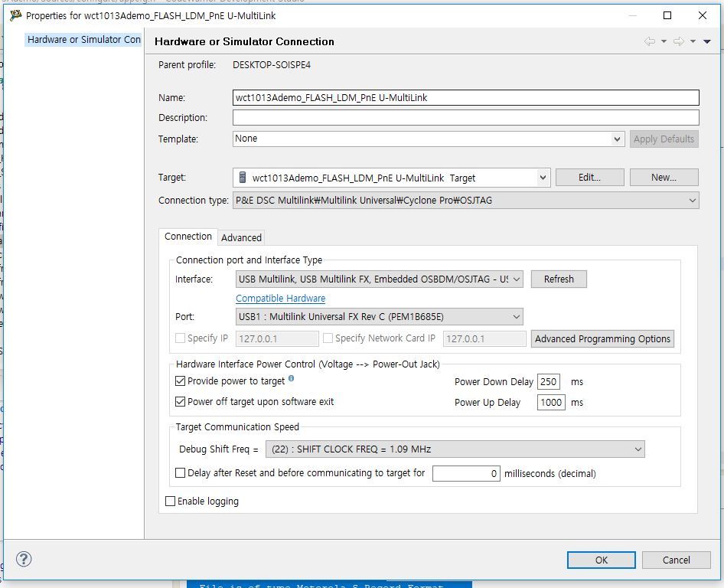
Task: Close the Properties dialog window
Action: (703, 15)
